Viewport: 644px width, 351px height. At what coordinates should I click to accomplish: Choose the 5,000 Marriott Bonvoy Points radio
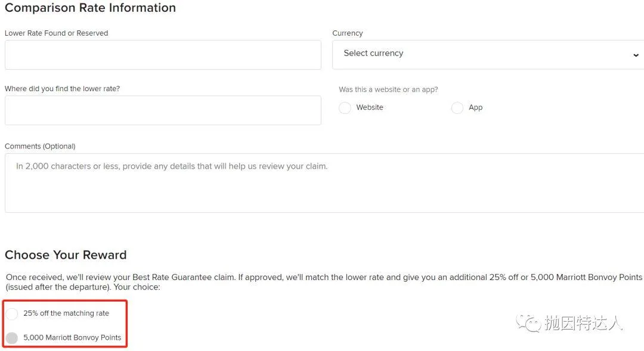point(12,338)
